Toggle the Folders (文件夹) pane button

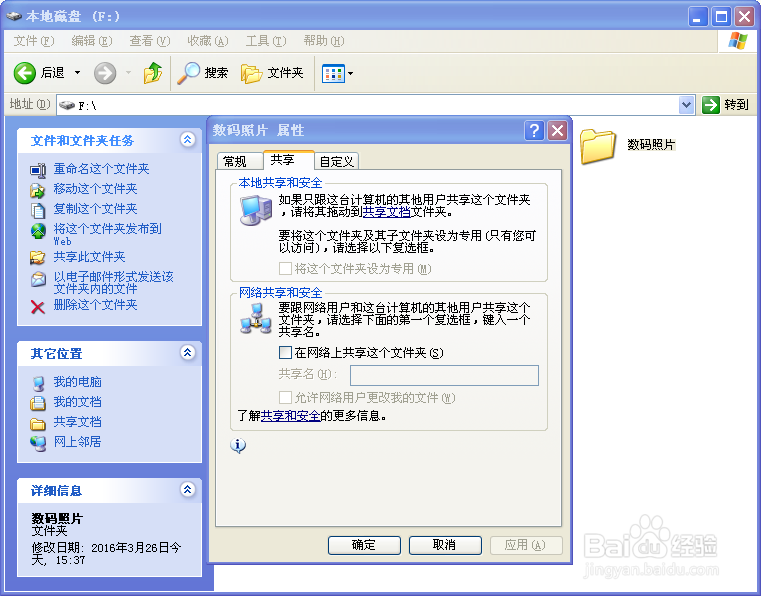(x=272, y=73)
